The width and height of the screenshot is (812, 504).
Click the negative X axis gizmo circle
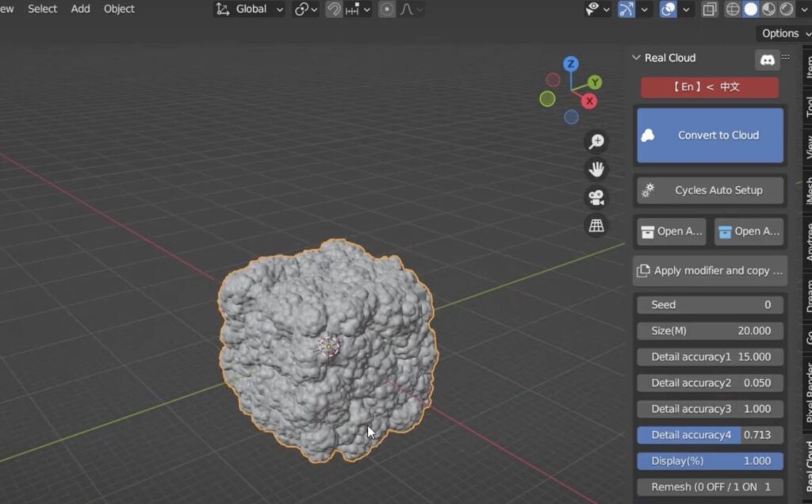tap(553, 80)
